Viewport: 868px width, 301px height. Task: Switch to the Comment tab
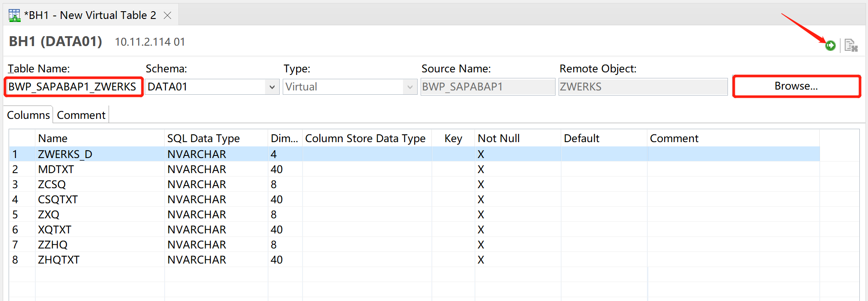click(81, 115)
